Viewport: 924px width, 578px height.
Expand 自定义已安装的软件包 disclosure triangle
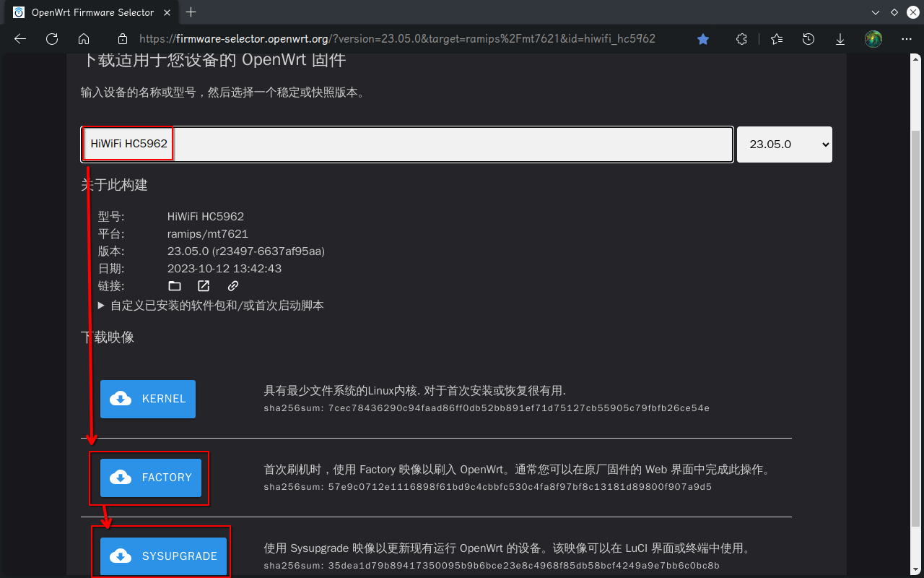pyautogui.click(x=101, y=305)
